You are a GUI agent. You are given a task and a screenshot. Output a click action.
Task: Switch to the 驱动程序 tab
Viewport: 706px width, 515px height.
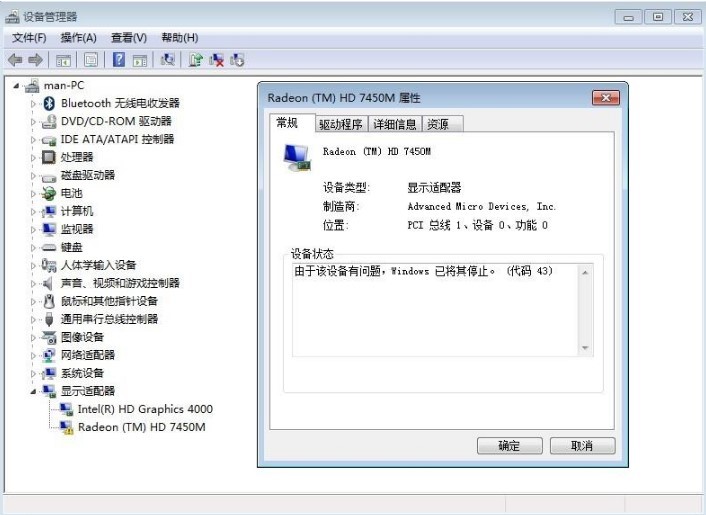point(341,124)
